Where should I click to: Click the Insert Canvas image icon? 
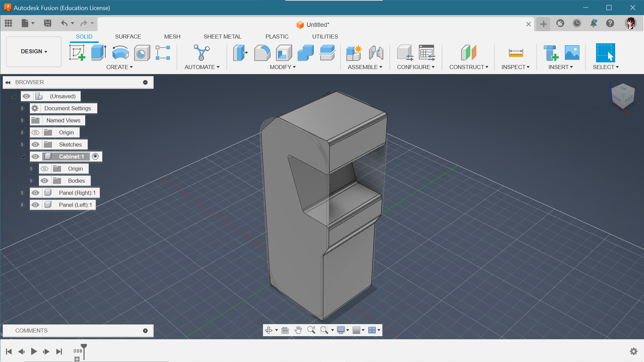coord(572,53)
